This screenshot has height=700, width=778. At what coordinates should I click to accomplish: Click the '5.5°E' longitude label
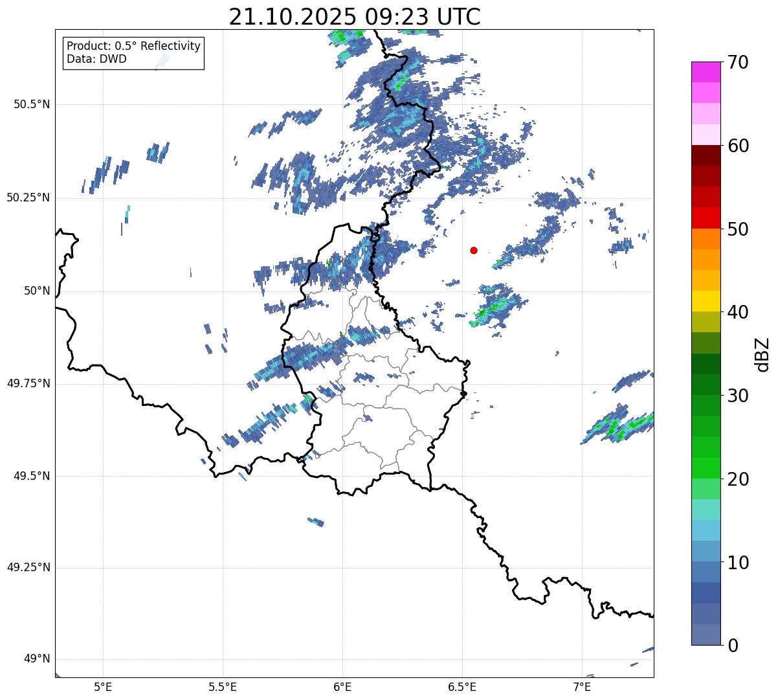[223, 687]
